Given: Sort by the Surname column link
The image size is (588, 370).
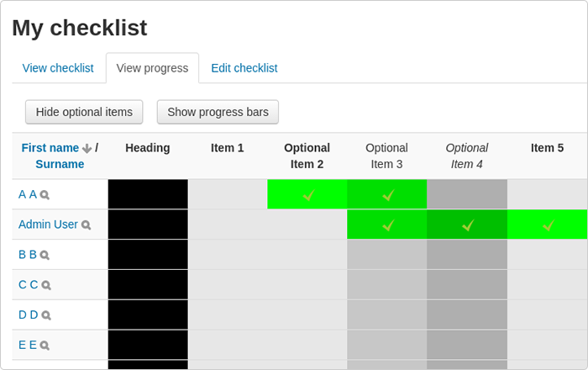Looking at the screenshot, I should [60, 164].
